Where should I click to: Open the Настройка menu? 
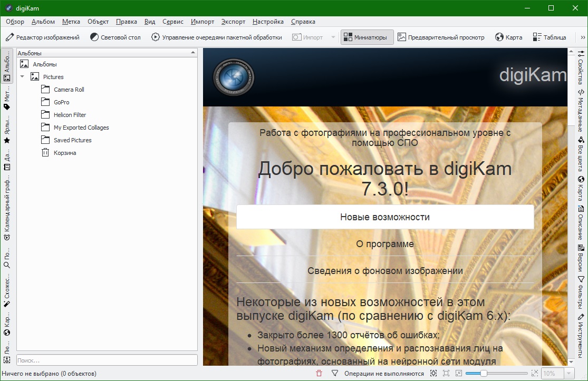(x=268, y=22)
